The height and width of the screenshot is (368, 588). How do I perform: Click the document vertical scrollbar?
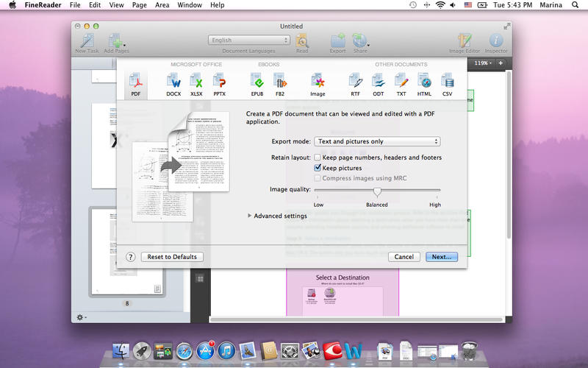(509, 155)
